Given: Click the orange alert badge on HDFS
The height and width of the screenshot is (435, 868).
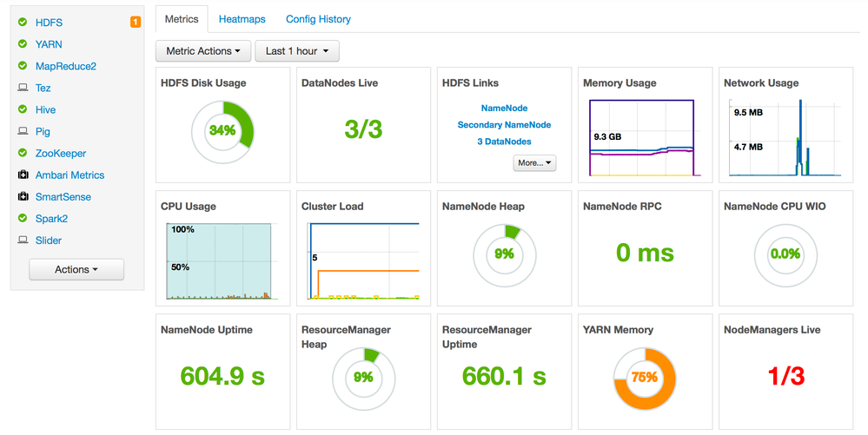Looking at the screenshot, I should tap(136, 22).
